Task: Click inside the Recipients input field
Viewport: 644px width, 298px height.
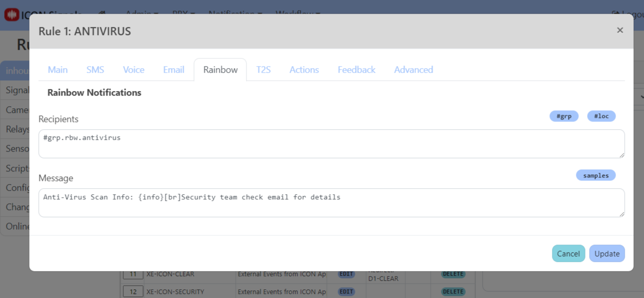Action: point(331,143)
